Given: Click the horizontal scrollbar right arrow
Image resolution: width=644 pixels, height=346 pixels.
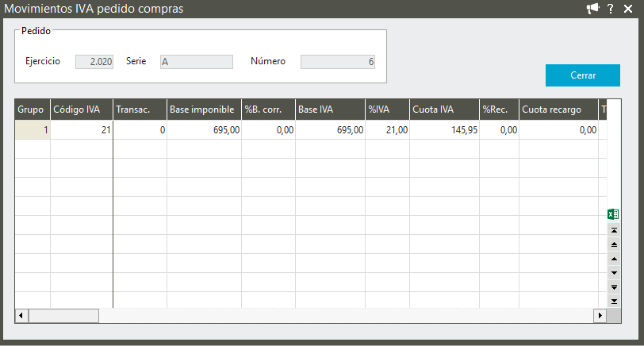Looking at the screenshot, I should point(600,316).
